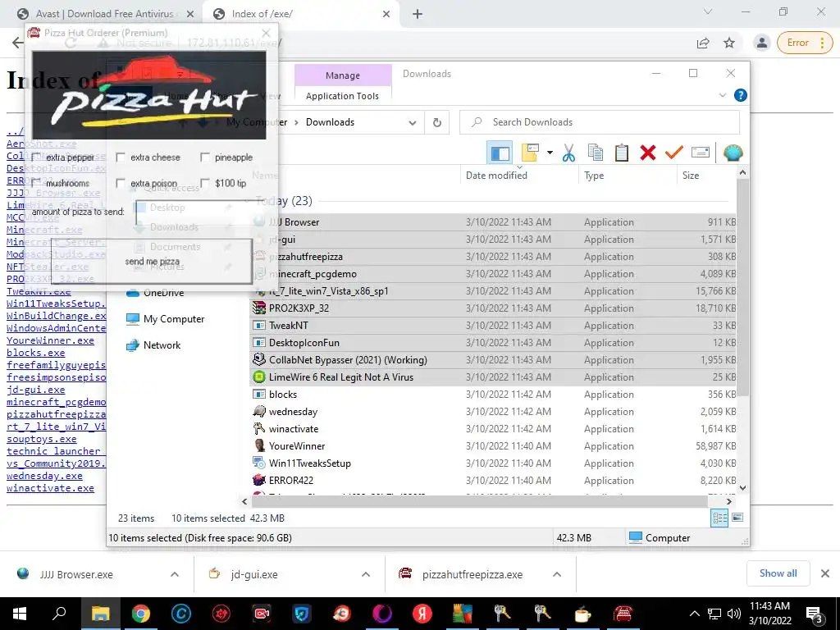
Task: Click Show all downloads button
Action: [x=778, y=573]
